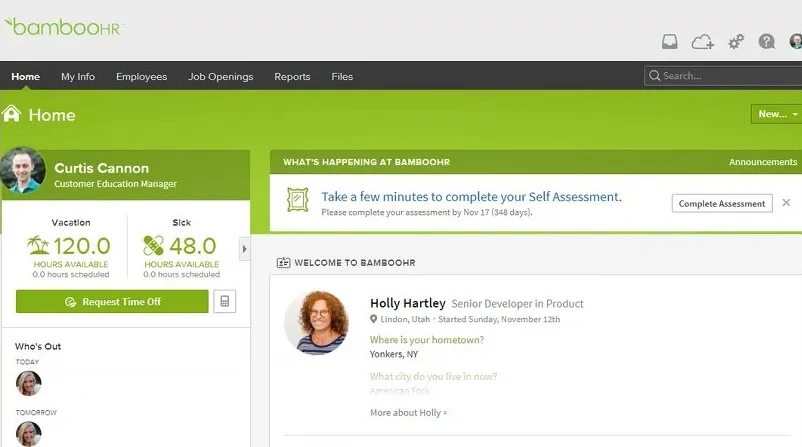Click the location pin next to Lindon, Utah
This screenshot has width=802, height=447.
373,319
